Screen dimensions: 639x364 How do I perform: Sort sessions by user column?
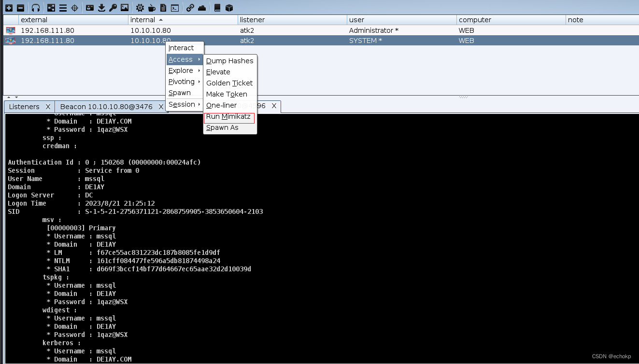point(402,20)
